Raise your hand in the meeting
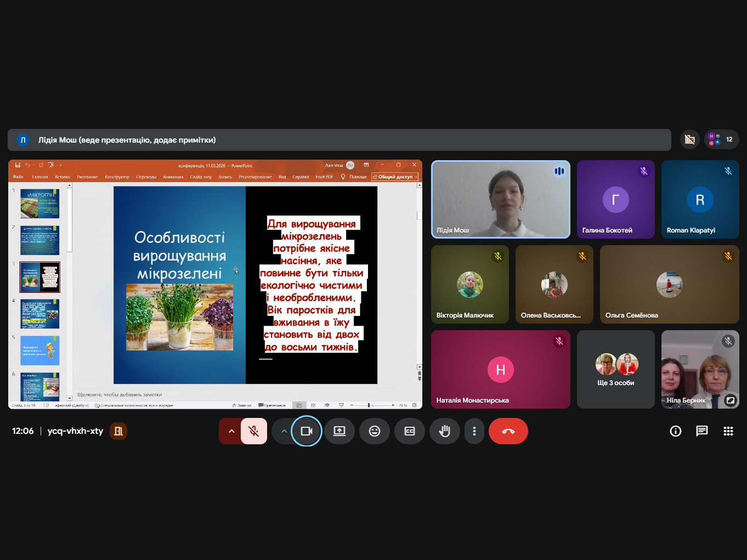 click(x=445, y=431)
